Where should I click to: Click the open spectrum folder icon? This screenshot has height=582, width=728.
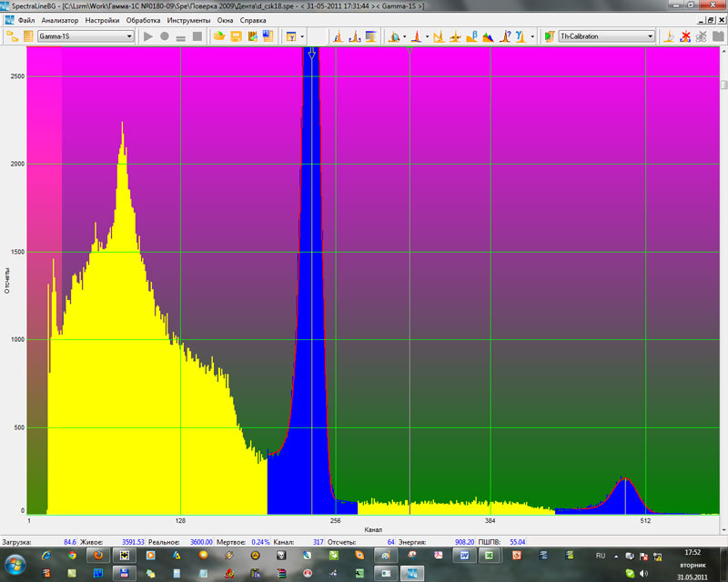pos(219,36)
